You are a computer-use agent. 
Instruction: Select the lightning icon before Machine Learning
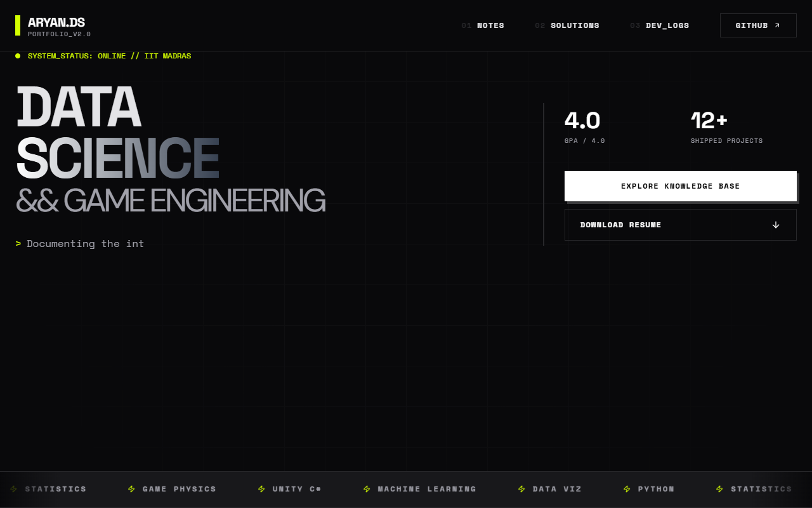pyautogui.click(x=367, y=489)
